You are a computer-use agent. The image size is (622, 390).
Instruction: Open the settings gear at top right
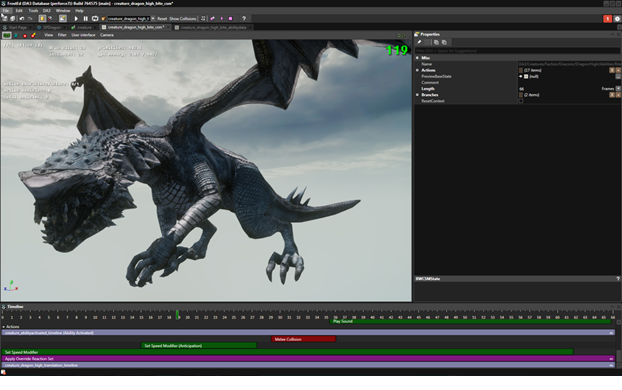617,19
